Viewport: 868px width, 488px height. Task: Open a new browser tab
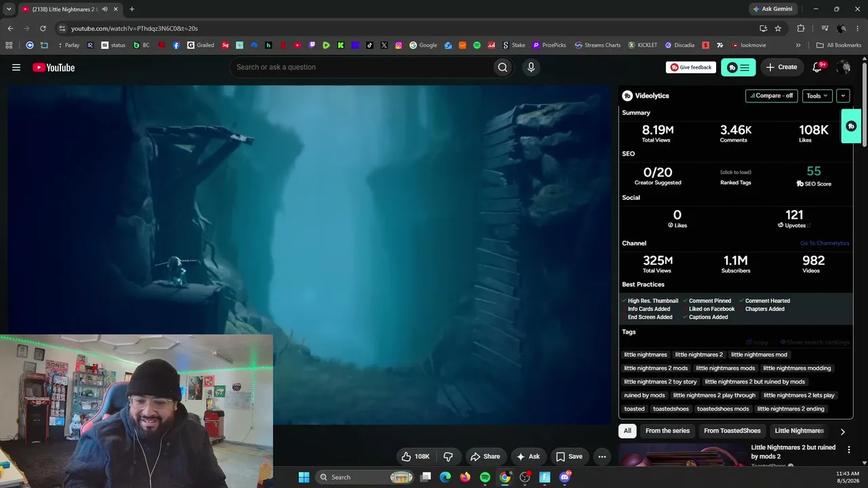[x=132, y=9]
